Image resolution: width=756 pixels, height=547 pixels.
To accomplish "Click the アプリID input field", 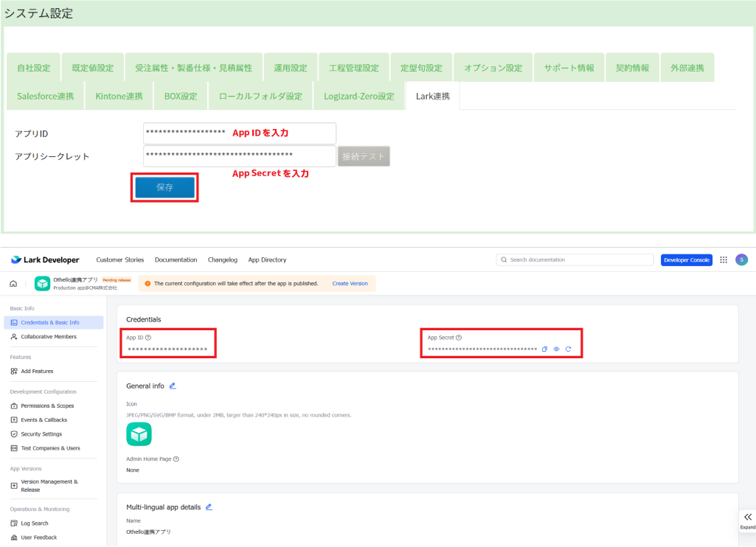I will (x=240, y=133).
